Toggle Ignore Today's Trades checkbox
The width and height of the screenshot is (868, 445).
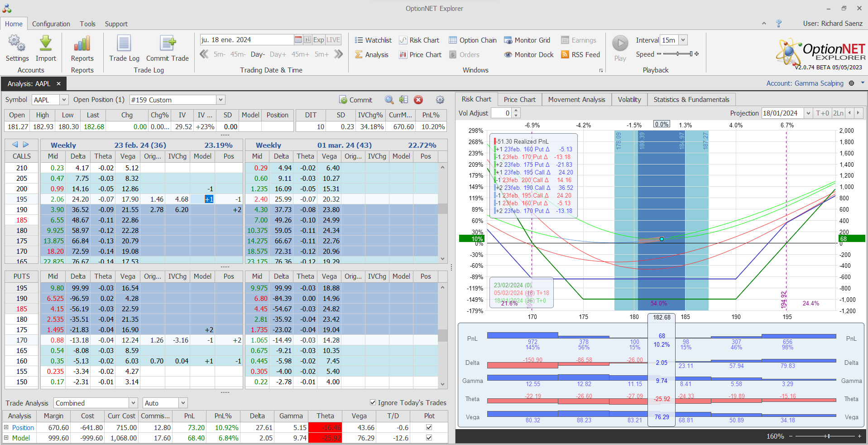[x=373, y=402]
